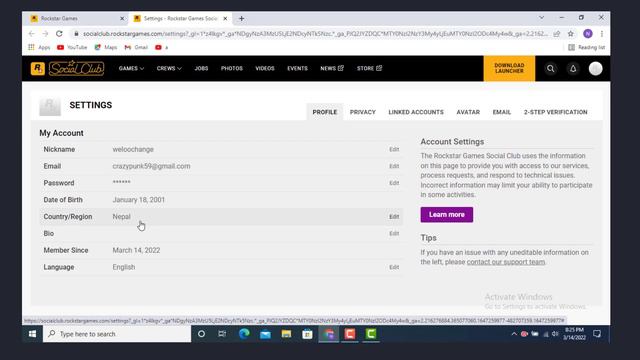This screenshot has height=360, width=640.
Task: Click the Learn more button
Action: pos(447,215)
